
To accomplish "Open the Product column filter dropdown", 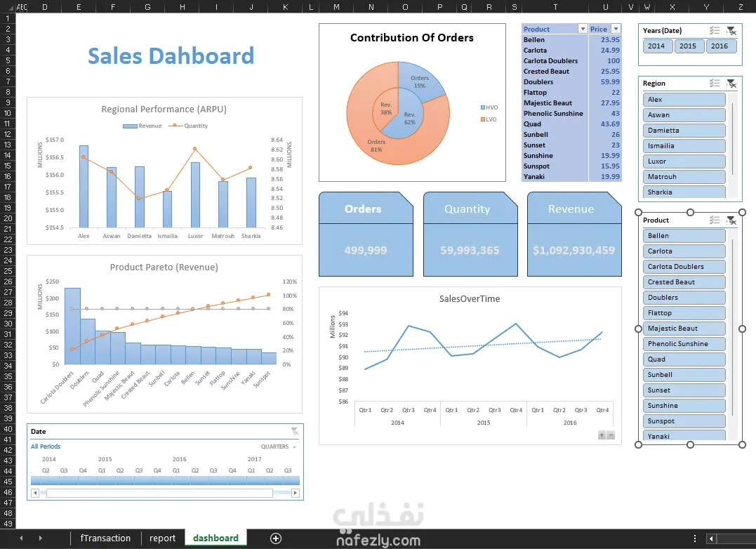I will (x=583, y=29).
